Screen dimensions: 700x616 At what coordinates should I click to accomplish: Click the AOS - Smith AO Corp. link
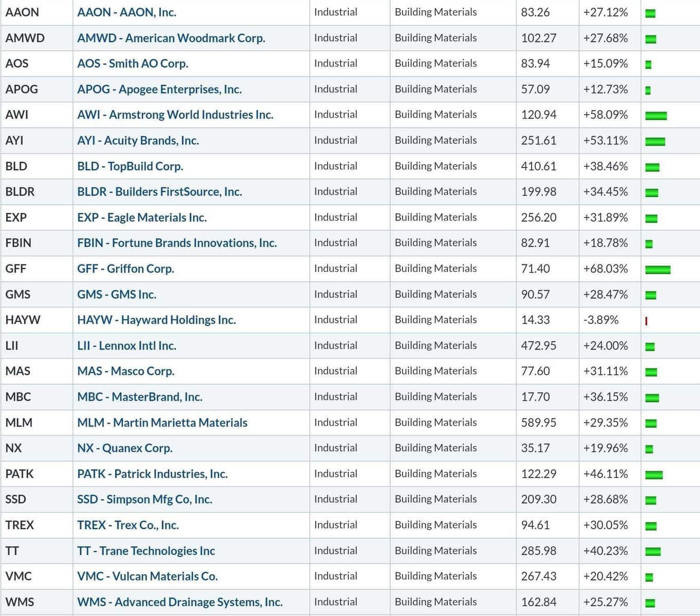point(133,64)
